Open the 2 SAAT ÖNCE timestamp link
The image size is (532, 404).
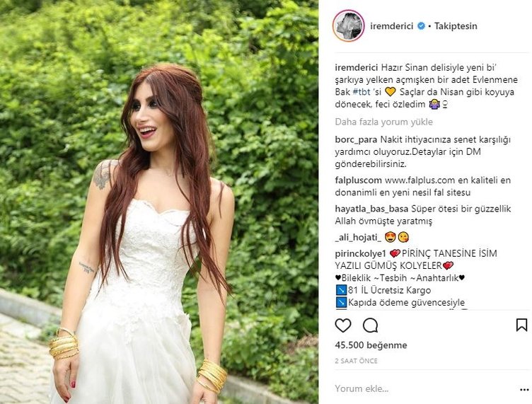[356, 361]
